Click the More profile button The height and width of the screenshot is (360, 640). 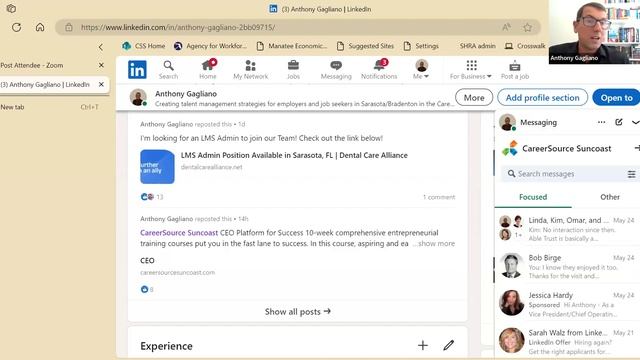pyautogui.click(x=474, y=98)
